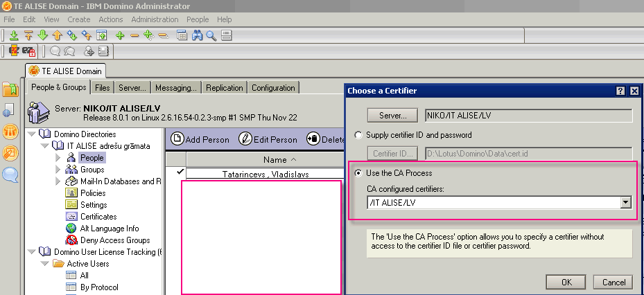This screenshot has width=644, height=295.
Task: Open the Help menu
Action: 224,19
